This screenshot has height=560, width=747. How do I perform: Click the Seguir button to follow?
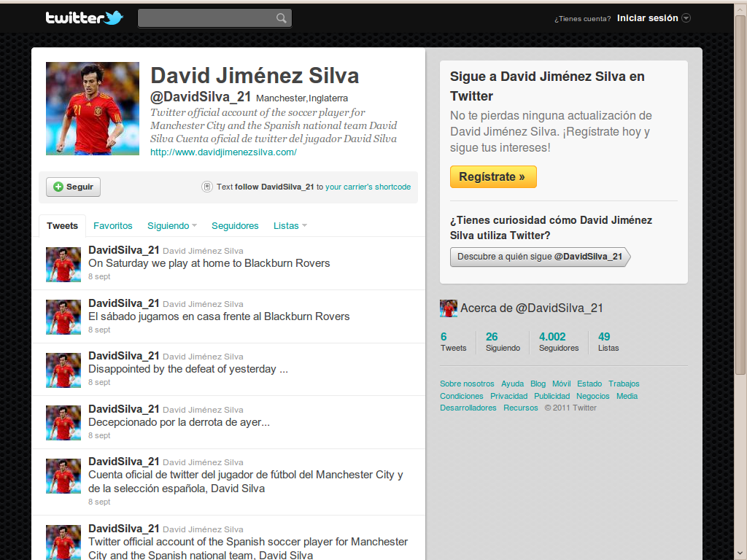73,187
